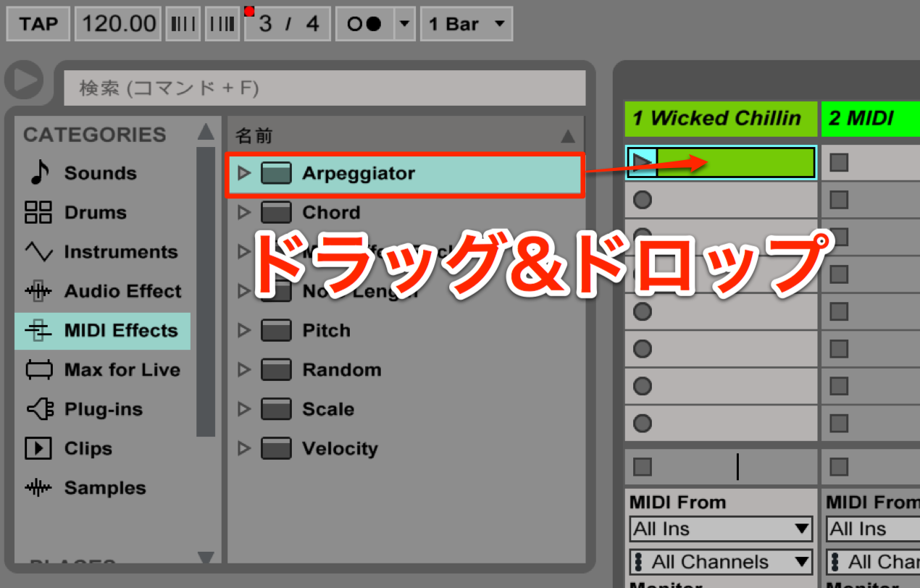
Task: Expand the Random device
Action: [x=243, y=370]
